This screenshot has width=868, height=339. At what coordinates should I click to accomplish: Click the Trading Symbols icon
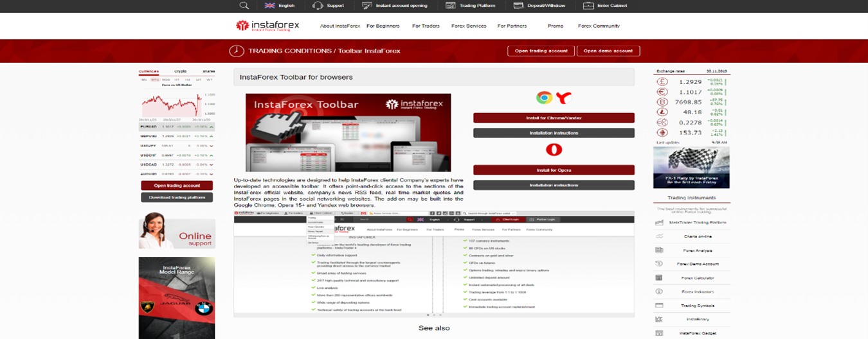(x=659, y=306)
